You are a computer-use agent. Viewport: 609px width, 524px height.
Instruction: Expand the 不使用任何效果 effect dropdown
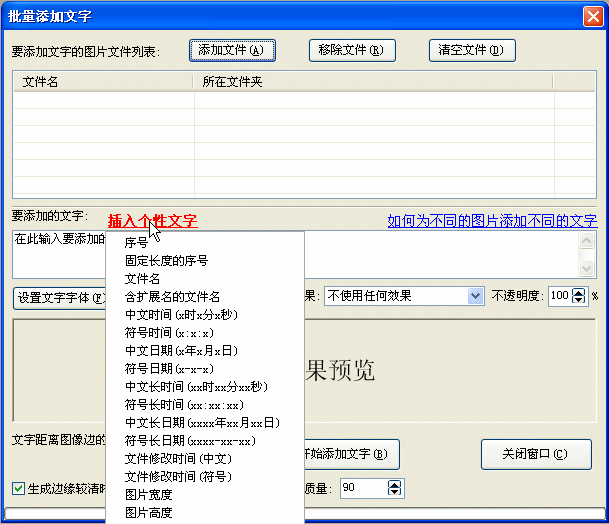475,296
